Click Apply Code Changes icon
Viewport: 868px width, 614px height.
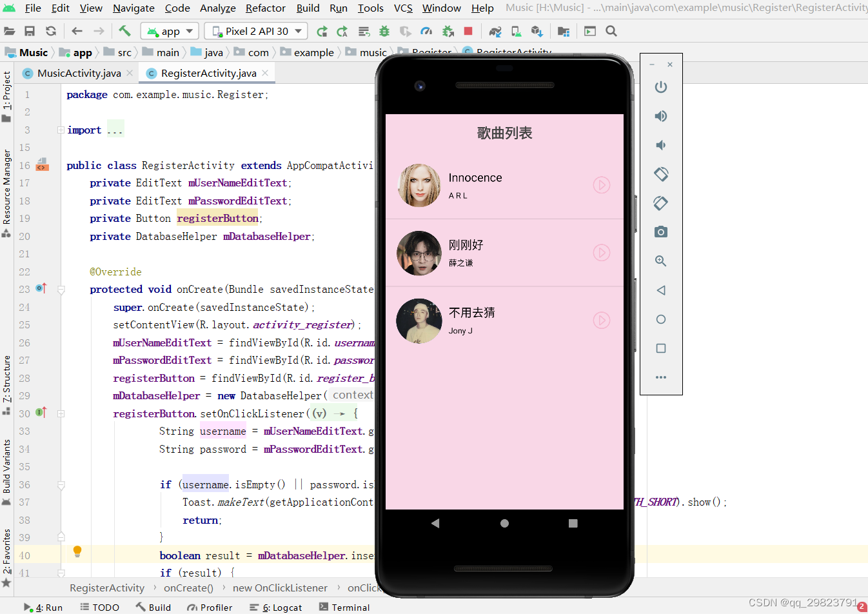342,31
